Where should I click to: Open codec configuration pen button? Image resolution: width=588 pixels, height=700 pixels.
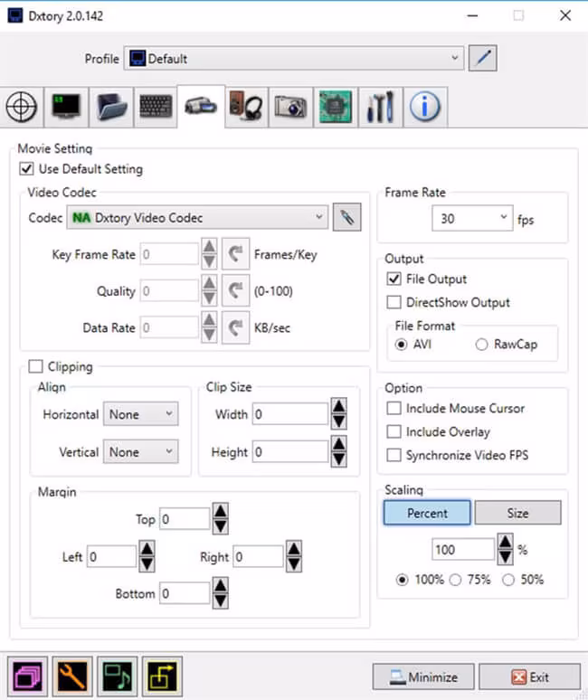coord(346,217)
